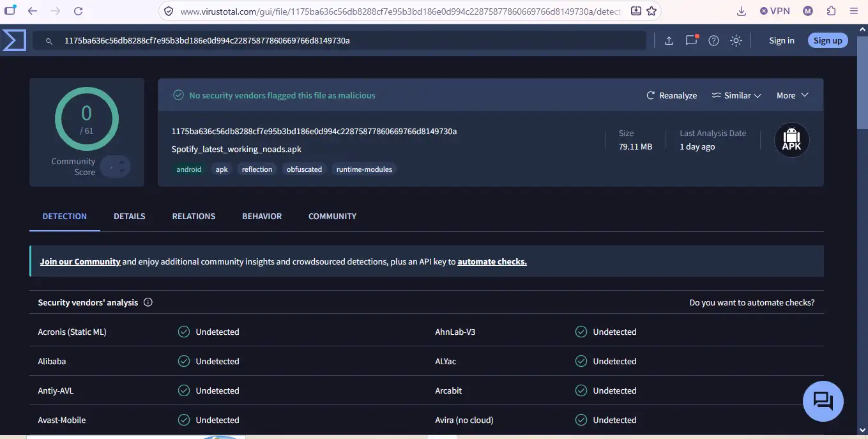Click Do you want to automate checks

point(752,302)
